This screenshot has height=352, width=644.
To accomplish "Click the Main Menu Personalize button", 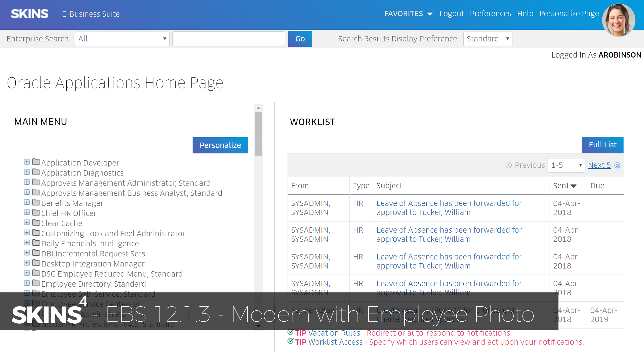I will tap(220, 145).
